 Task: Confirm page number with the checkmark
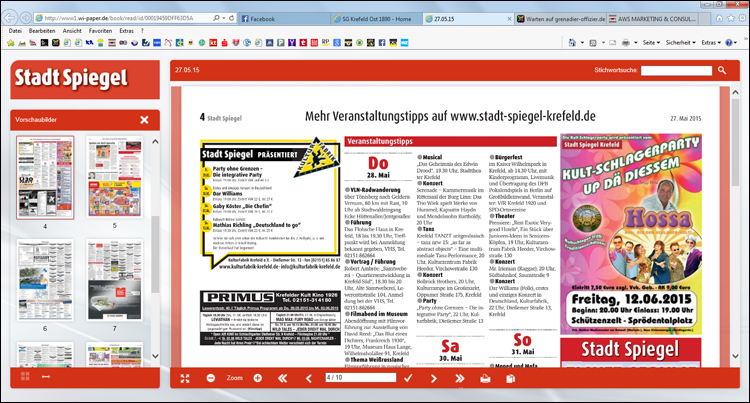point(408,378)
